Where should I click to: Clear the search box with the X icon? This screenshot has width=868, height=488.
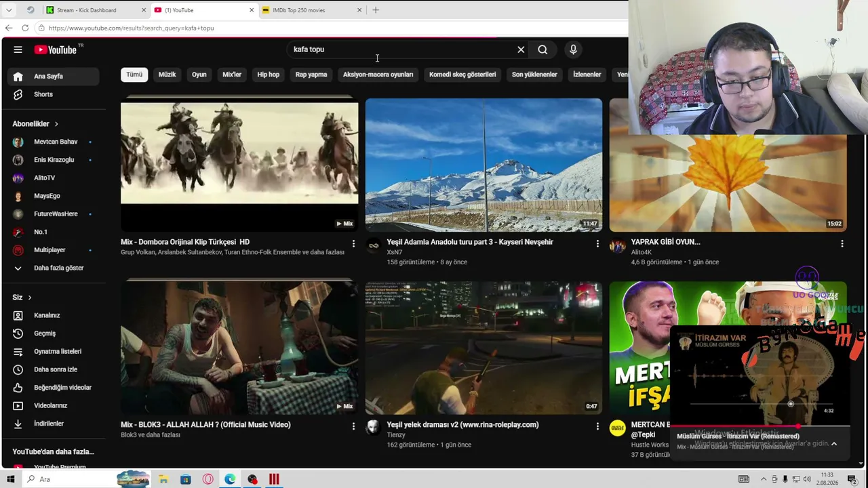click(521, 49)
